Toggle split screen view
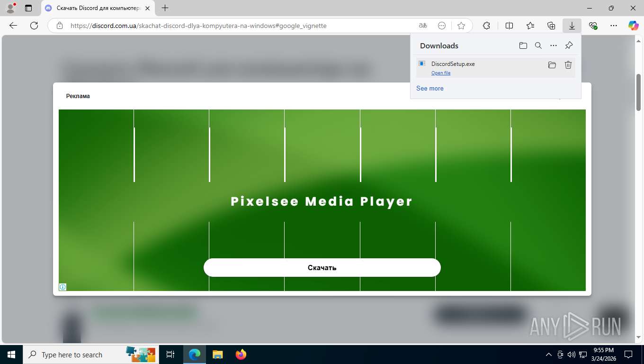Screen dimensions: 644x364 click(x=510, y=26)
